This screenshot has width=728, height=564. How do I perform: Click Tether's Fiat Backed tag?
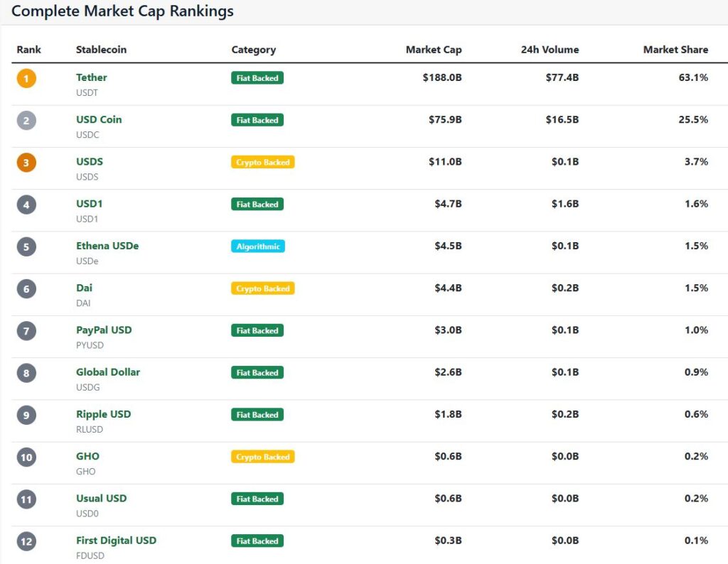point(257,78)
